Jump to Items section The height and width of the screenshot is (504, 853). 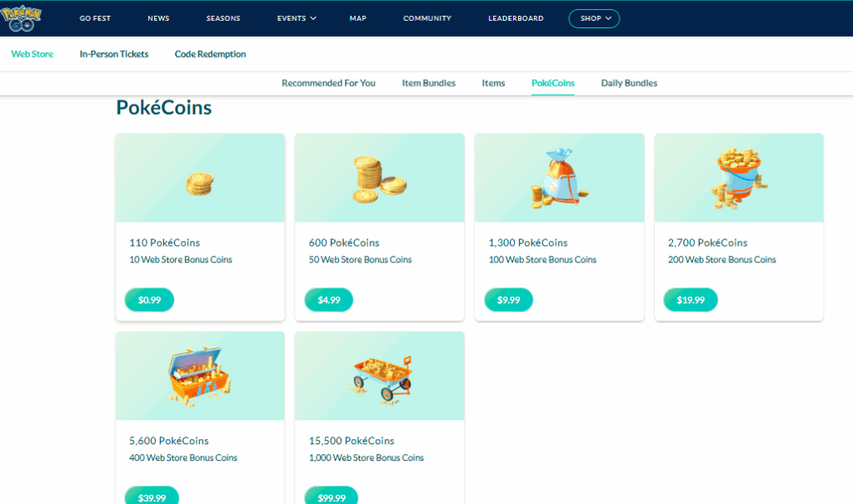coord(493,83)
